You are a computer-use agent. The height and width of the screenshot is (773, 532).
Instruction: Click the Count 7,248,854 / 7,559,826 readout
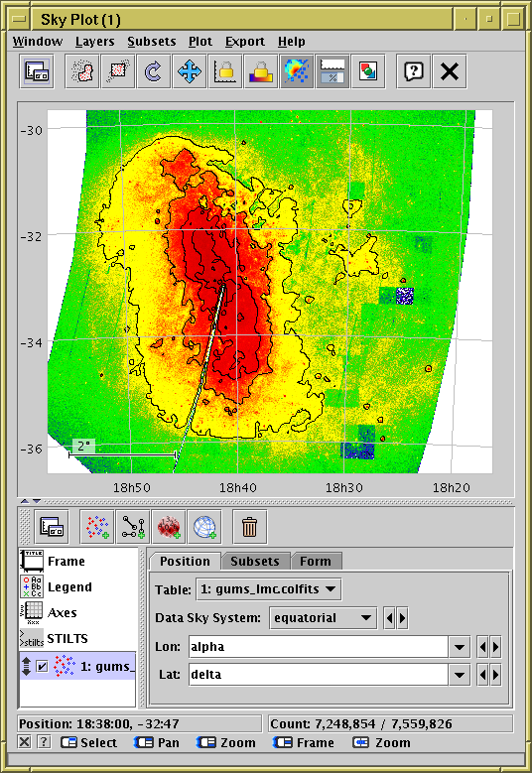(390, 723)
